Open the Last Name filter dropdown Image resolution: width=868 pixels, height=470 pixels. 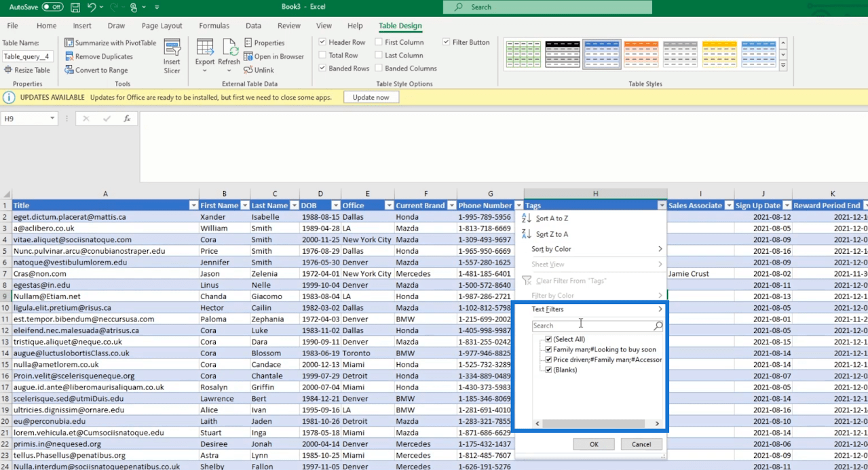click(294, 205)
